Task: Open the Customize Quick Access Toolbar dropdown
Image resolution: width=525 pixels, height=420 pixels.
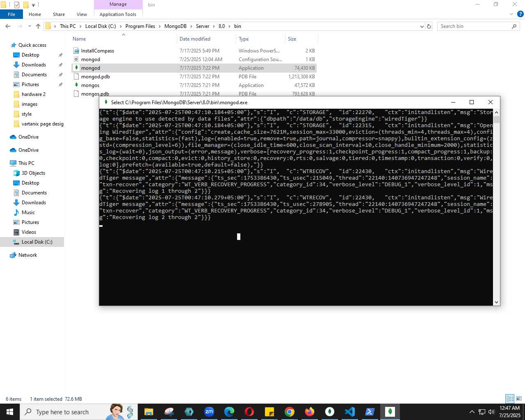Action: click(x=34, y=5)
